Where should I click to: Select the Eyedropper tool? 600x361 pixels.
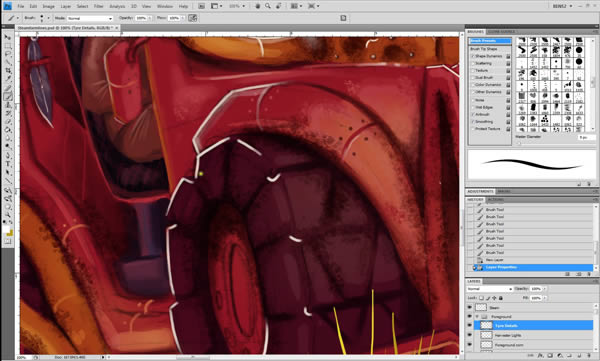pos(7,79)
